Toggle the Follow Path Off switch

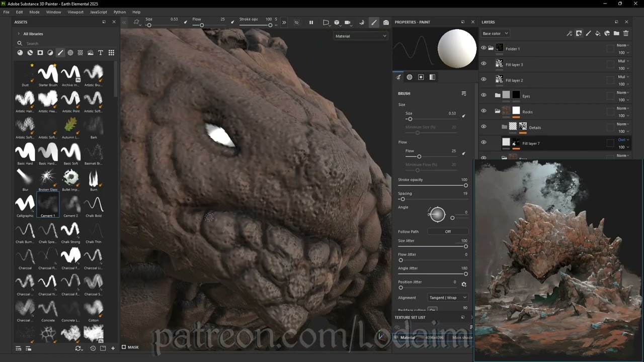(x=448, y=232)
